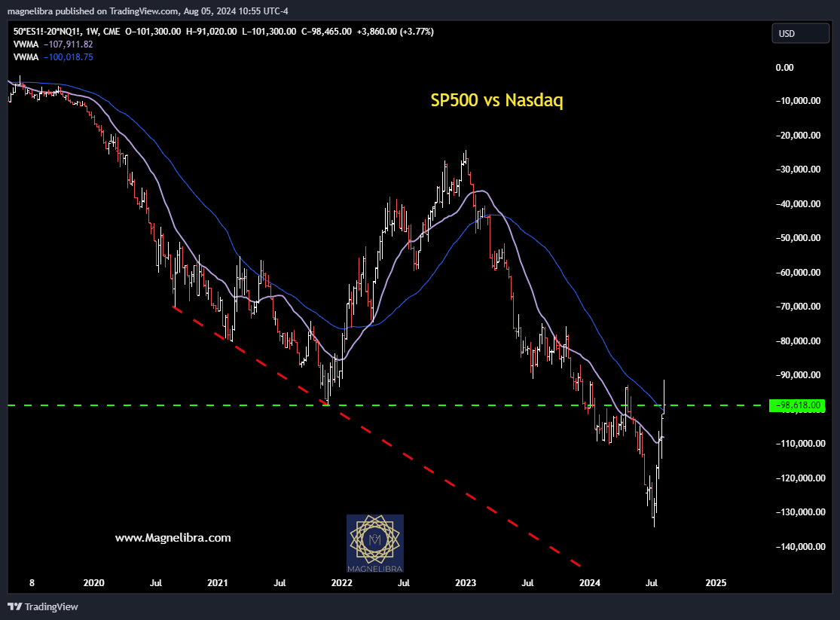Click the TradingView logo at bottom left
The image size is (840, 620).
tap(43, 606)
